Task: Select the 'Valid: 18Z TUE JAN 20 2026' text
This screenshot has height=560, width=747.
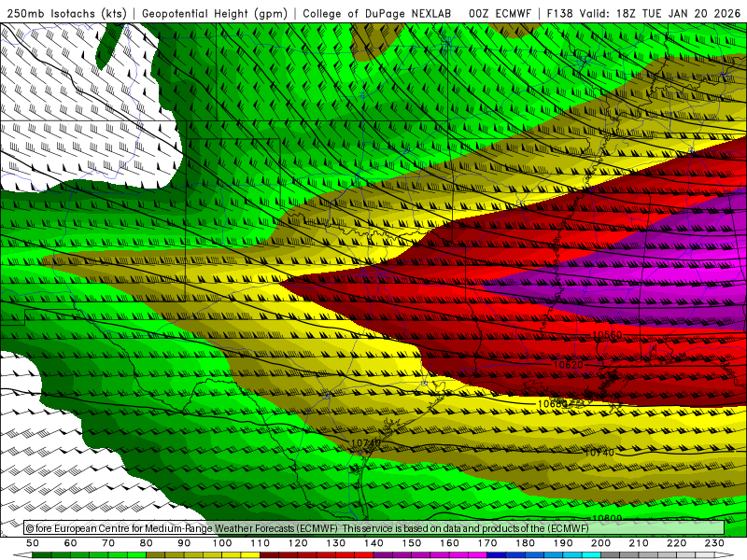Action: [660, 13]
